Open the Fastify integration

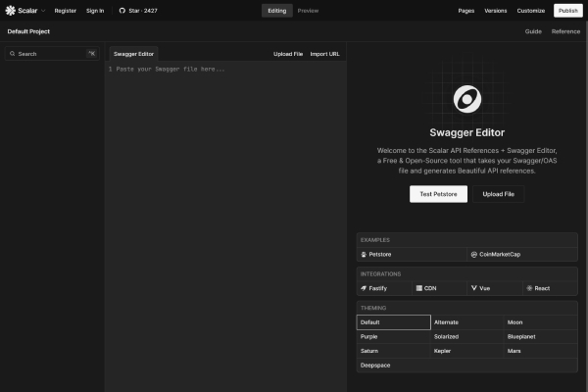tap(384, 288)
